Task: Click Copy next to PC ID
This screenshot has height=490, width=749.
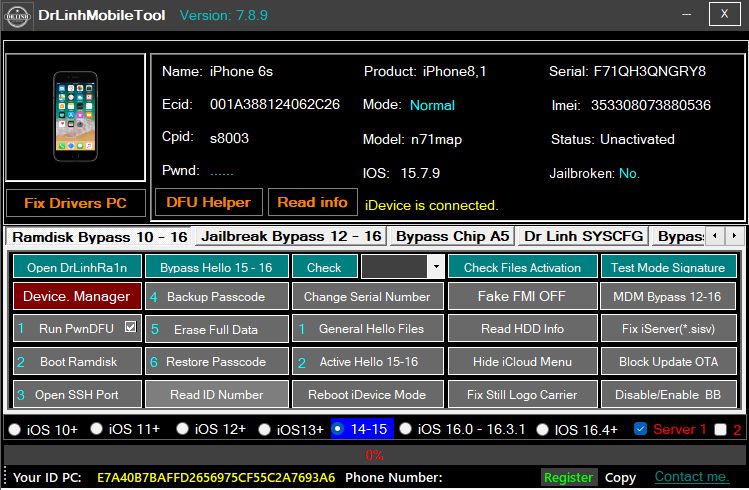Action: 620,478
